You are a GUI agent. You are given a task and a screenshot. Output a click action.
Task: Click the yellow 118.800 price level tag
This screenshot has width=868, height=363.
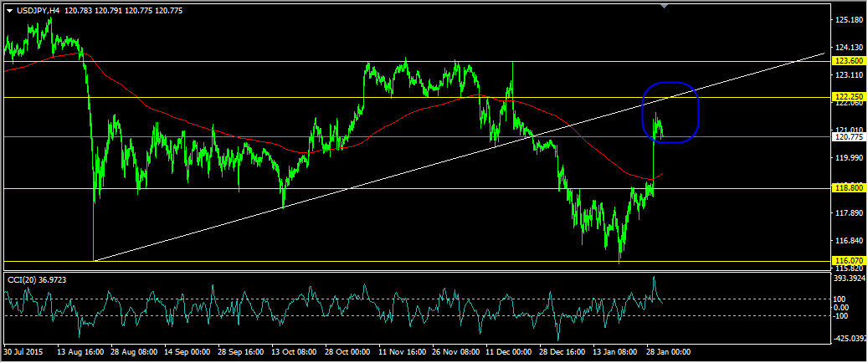(x=848, y=188)
